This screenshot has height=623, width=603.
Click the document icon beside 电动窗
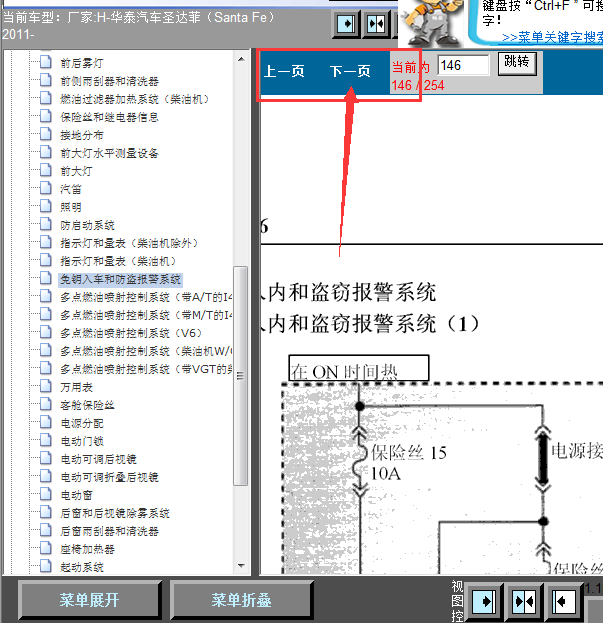[x=46, y=494]
